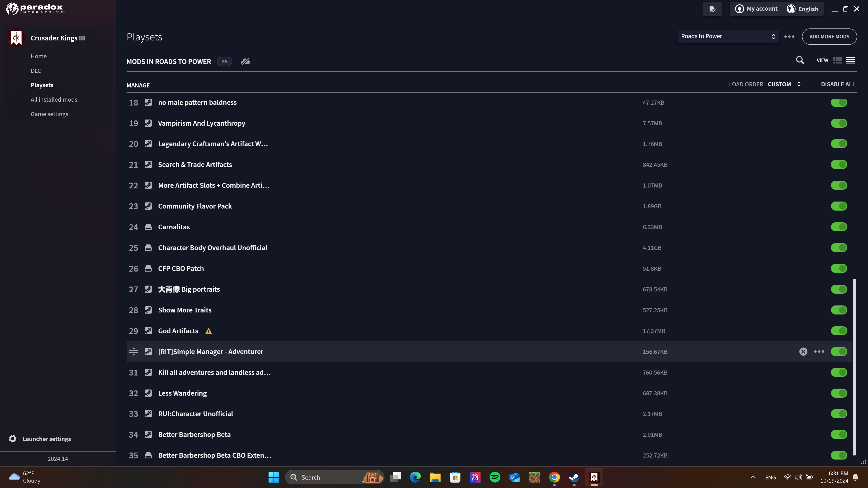Image resolution: width=868 pixels, height=488 pixels.
Task: Disable Search & Trade Artifacts toggle
Action: 839,165
